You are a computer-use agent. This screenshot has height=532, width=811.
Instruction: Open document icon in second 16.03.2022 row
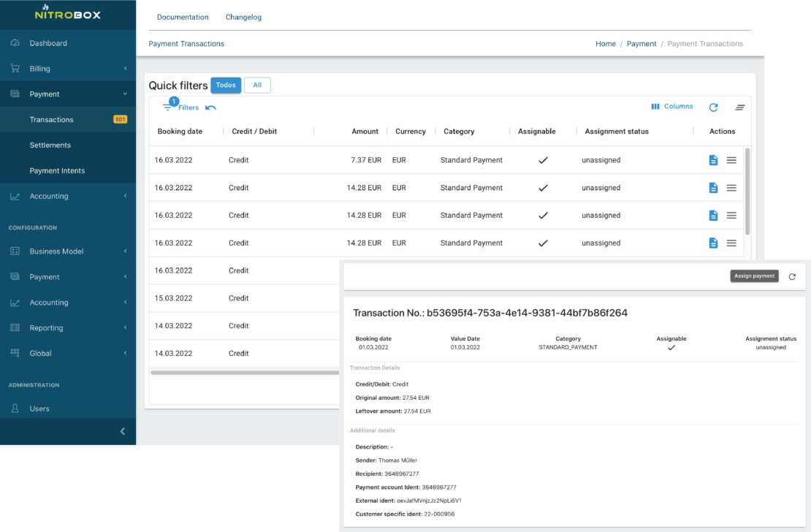point(713,188)
